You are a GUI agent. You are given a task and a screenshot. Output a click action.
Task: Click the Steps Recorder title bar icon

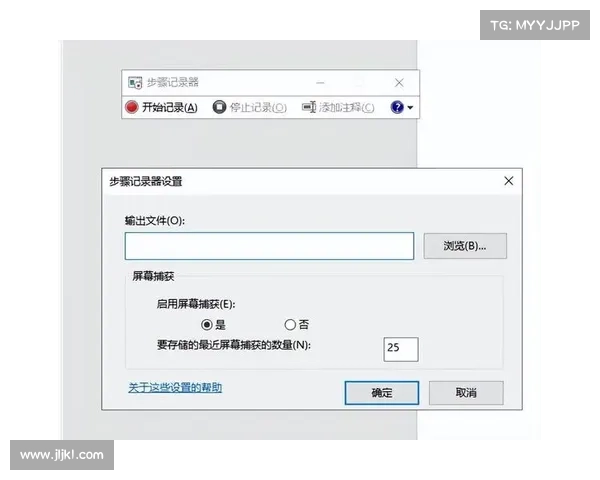tap(135, 82)
